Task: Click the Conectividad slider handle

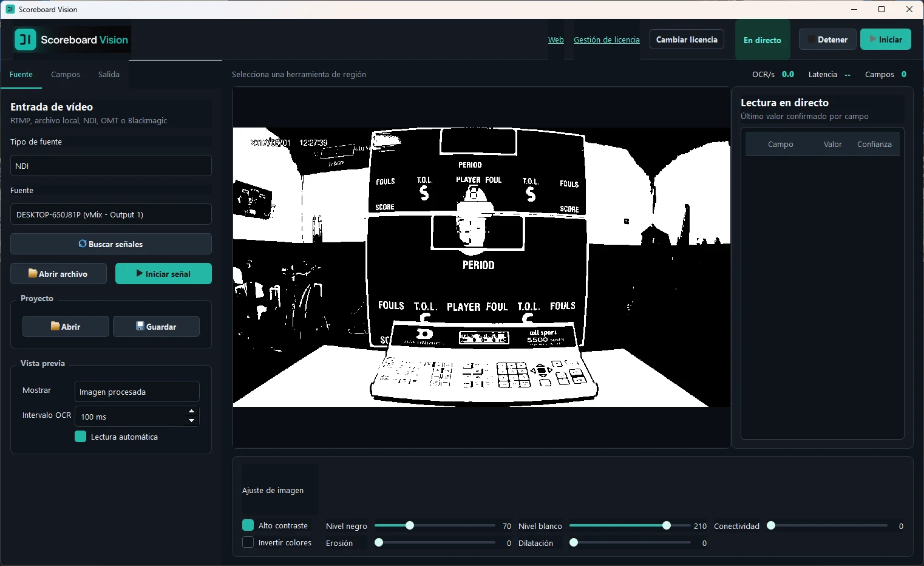Action: pyautogui.click(x=771, y=525)
